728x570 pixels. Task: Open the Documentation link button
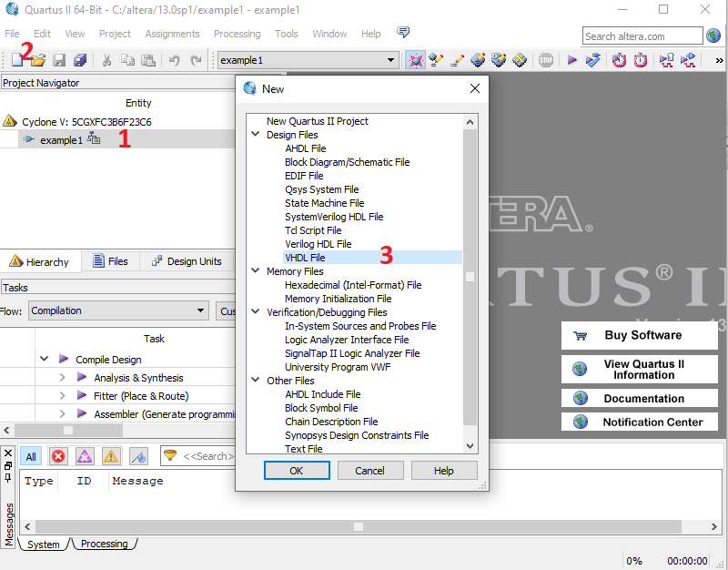[x=640, y=399]
